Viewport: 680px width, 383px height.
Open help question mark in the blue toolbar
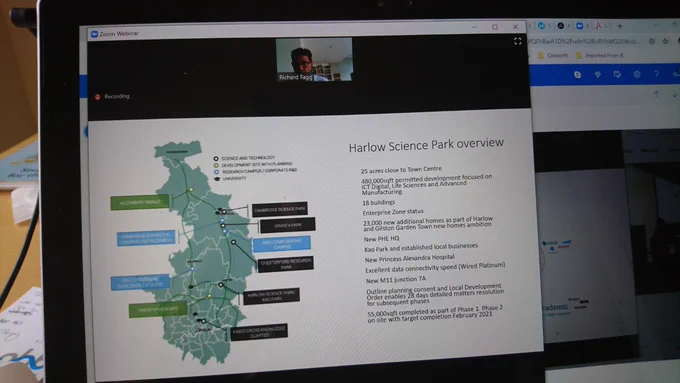coord(656,74)
